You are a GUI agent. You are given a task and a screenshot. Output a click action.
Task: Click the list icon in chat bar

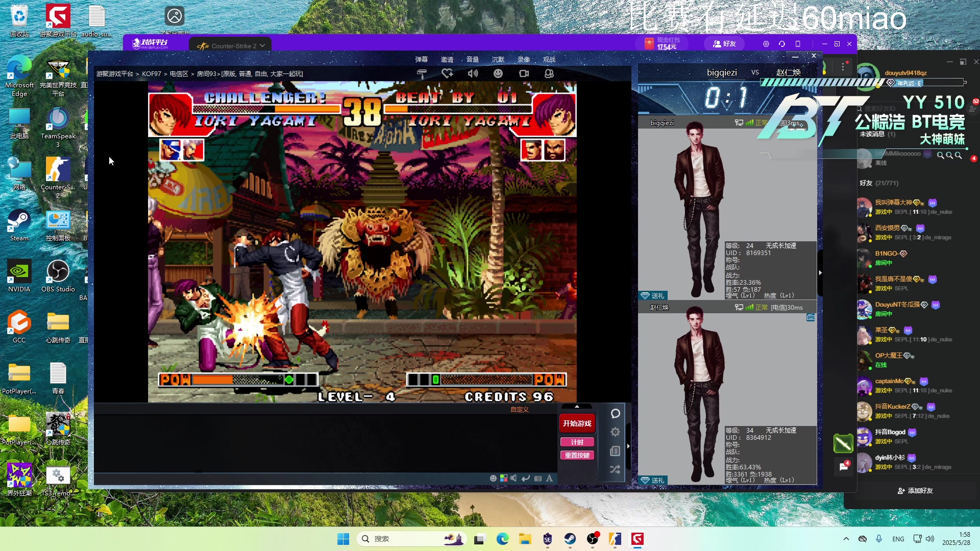click(x=538, y=479)
